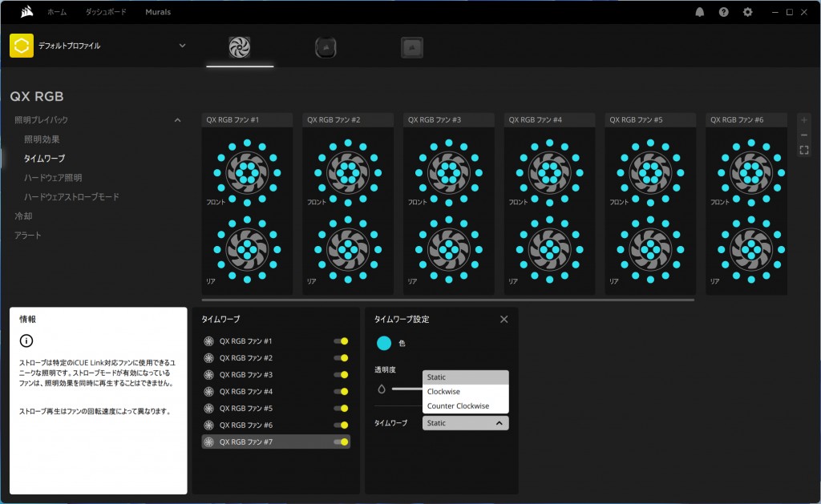The height and width of the screenshot is (504, 821).
Task: Click the fit-to-view expand icon
Action: [x=804, y=150]
